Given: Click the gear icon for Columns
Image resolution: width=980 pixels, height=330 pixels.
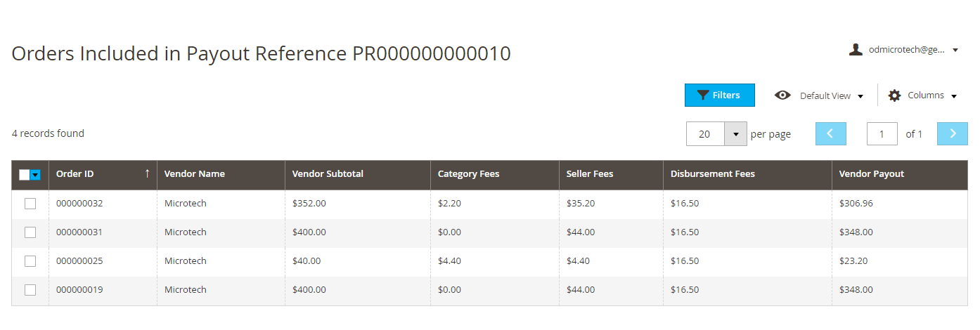Looking at the screenshot, I should click(x=894, y=95).
